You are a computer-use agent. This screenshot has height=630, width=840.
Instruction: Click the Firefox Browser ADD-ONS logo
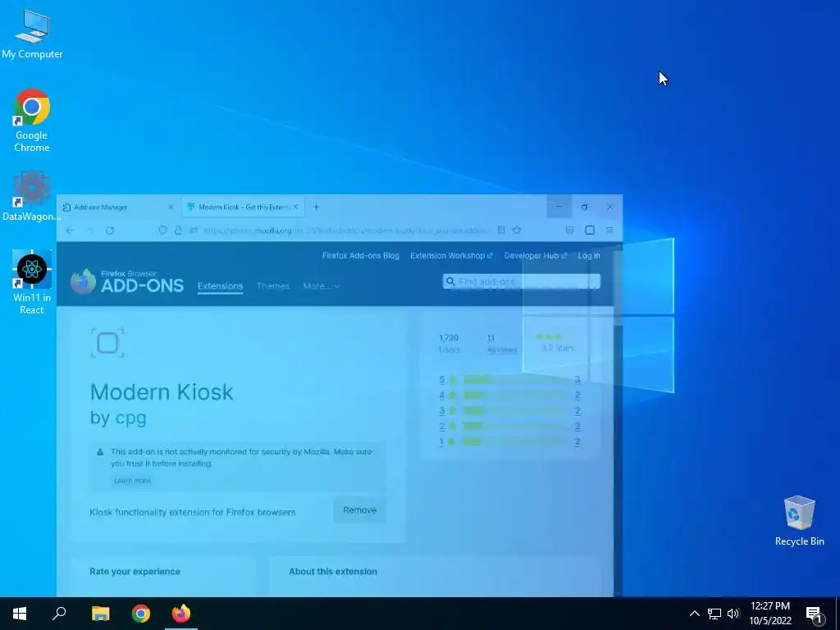(x=127, y=281)
